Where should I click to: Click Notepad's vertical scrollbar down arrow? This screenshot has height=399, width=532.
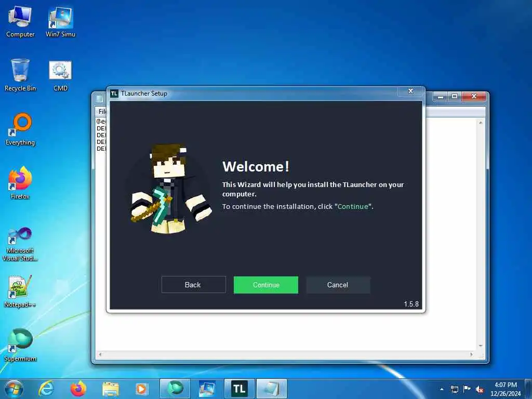point(481,345)
